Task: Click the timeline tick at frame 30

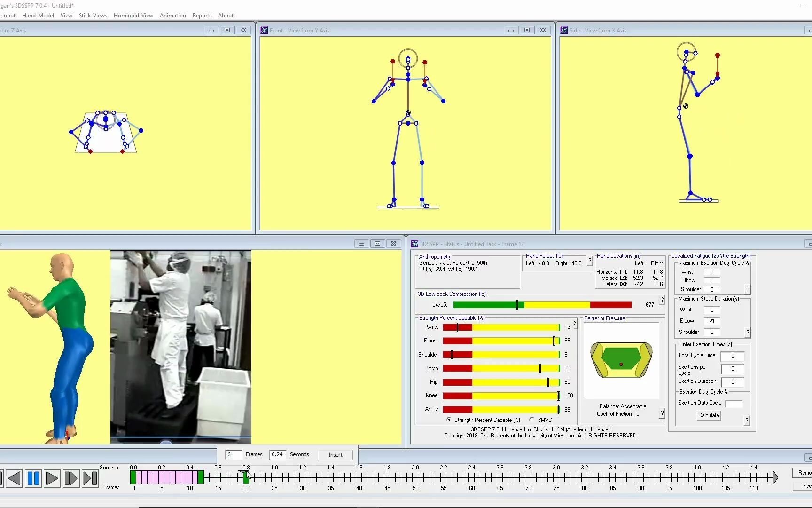Action: pos(303,477)
